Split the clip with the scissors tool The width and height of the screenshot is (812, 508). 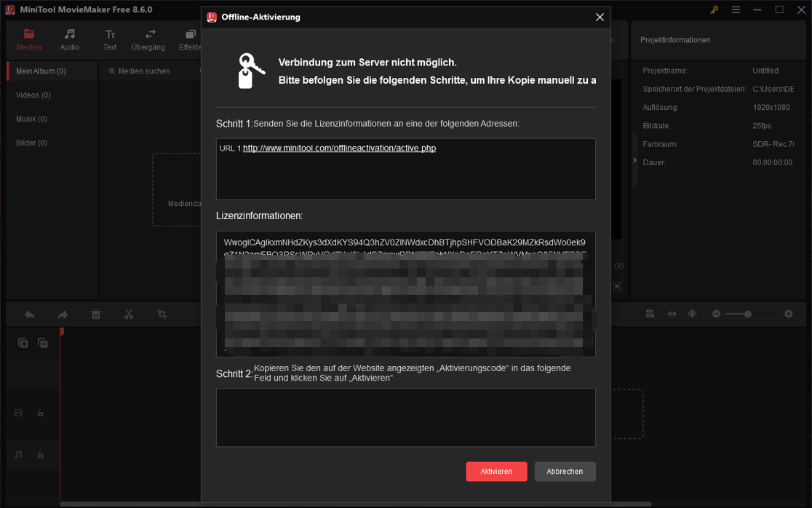[x=129, y=314]
